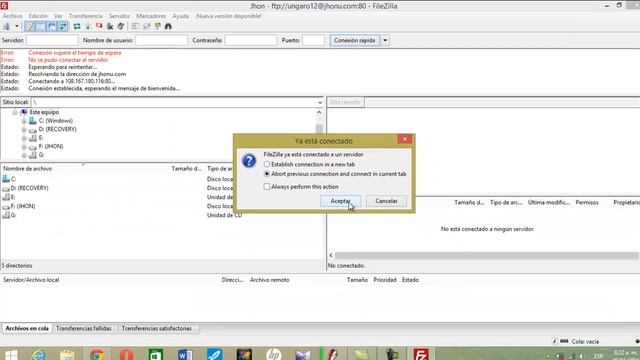Expand the C: (Windows) tree node
This screenshot has height=360, width=640.
(x=24, y=121)
